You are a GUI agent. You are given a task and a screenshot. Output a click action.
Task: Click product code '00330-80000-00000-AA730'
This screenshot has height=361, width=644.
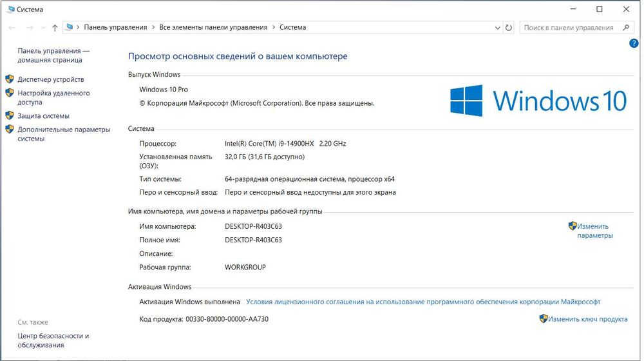[227, 319]
